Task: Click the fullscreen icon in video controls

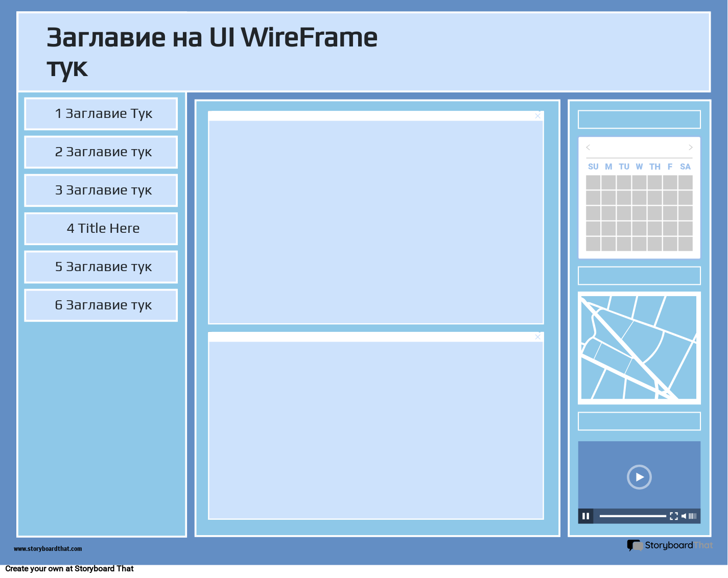Action: coord(674,516)
